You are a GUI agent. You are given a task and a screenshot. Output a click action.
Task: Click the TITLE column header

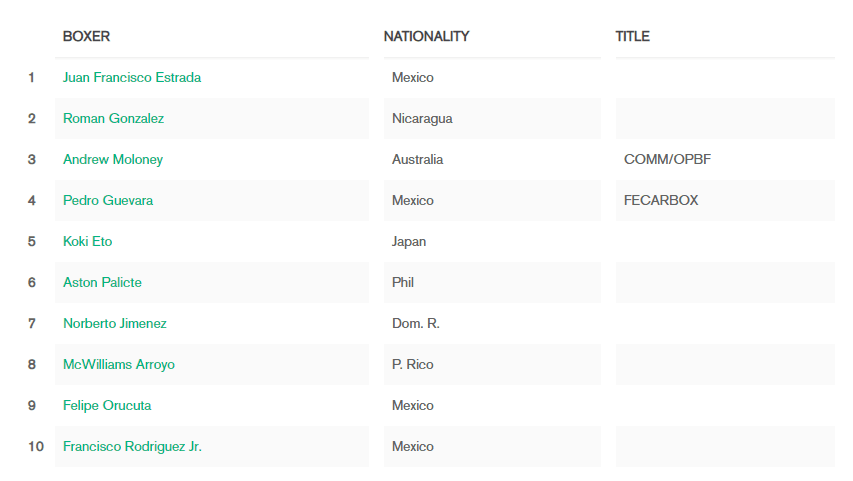(x=632, y=36)
